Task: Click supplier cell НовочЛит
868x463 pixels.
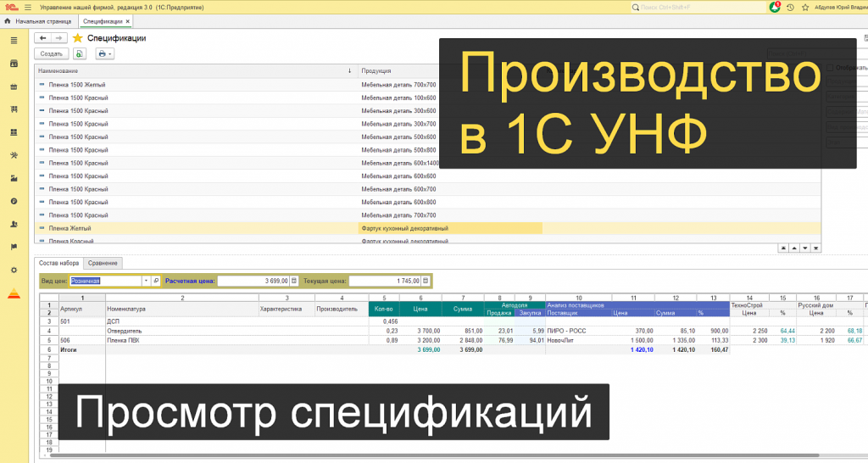Action: tap(578, 340)
